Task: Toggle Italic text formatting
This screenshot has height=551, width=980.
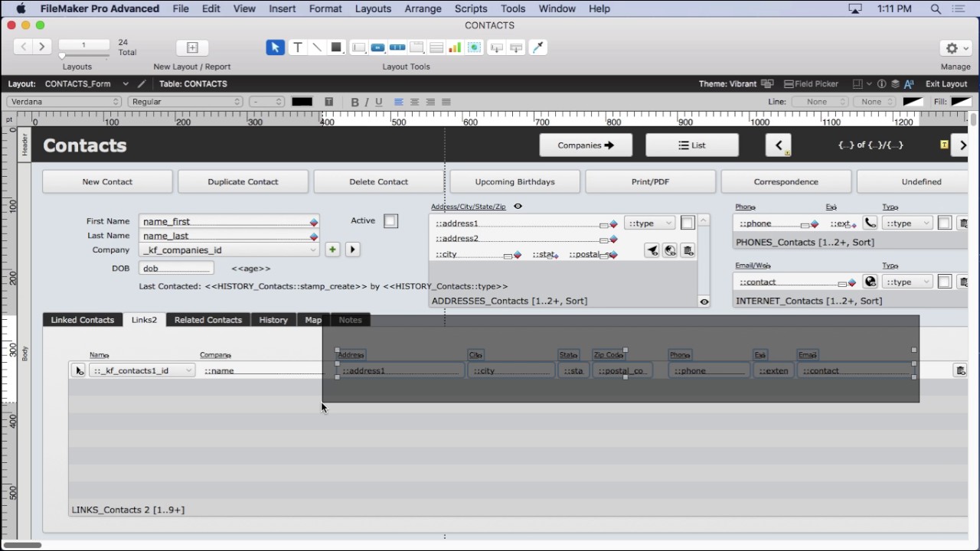Action: pos(367,102)
